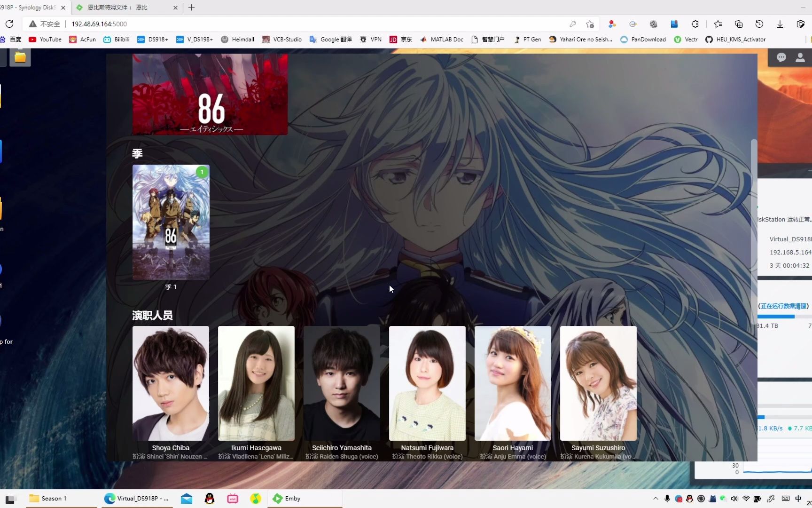The image size is (812, 508).
Task: Open the Collections icon in toolbar
Action: pyautogui.click(x=739, y=24)
